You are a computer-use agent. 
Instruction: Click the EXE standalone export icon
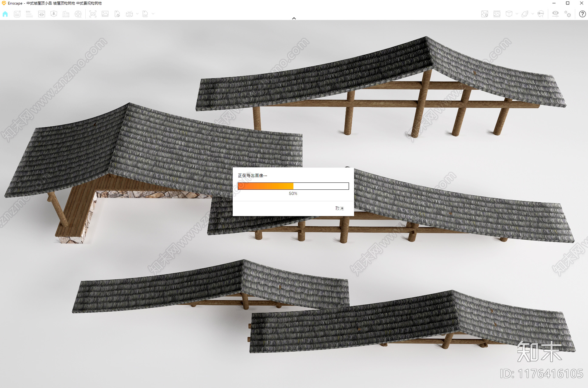click(x=145, y=14)
